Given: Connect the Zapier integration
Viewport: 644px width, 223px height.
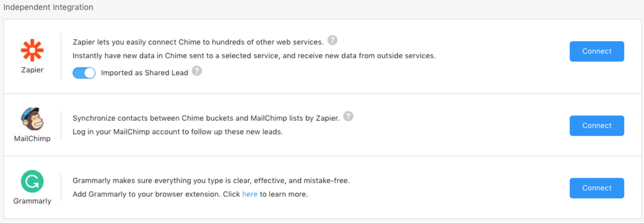Looking at the screenshot, I should [x=597, y=51].
